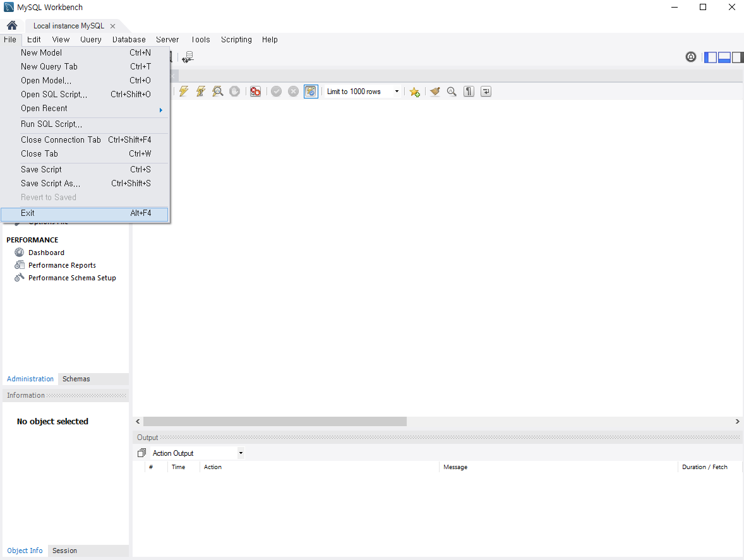
Task: Choose New Query Tab menu entry
Action: tap(85, 66)
